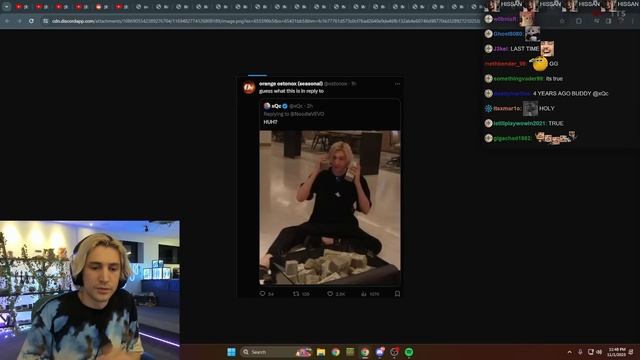Open the photo of person holding cash
Image resolution: width=640 pixels, height=360 pixels.
330,207
